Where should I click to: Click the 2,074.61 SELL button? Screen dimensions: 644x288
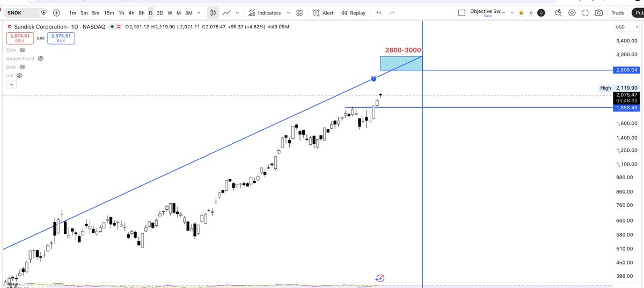[x=19, y=38]
